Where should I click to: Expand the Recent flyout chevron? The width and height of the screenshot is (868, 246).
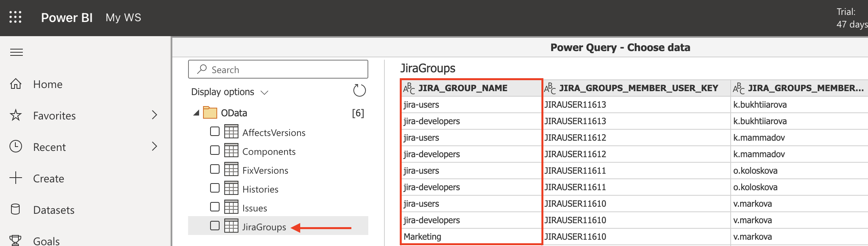[x=155, y=147]
